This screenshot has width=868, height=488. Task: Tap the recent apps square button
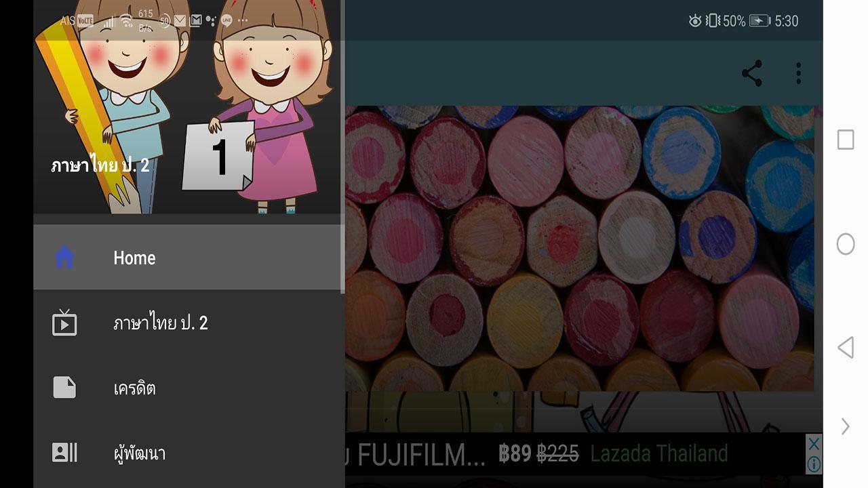[846, 140]
